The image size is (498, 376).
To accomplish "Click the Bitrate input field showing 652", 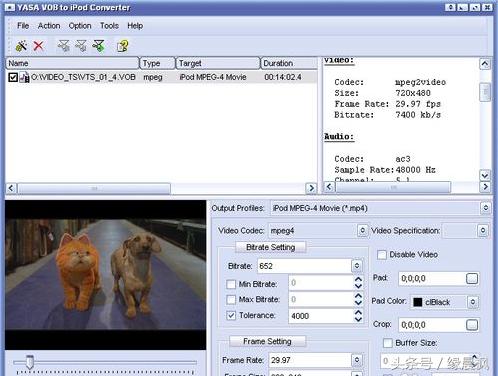I will [304, 266].
